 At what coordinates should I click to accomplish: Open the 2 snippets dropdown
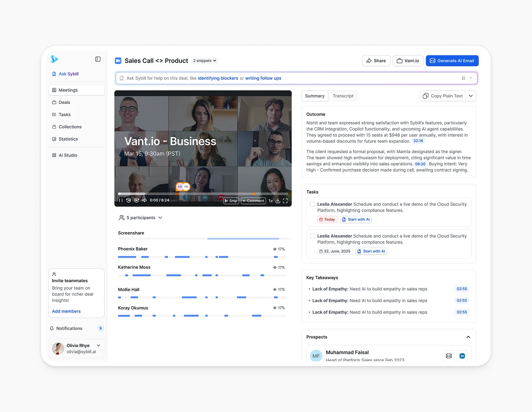coord(205,61)
